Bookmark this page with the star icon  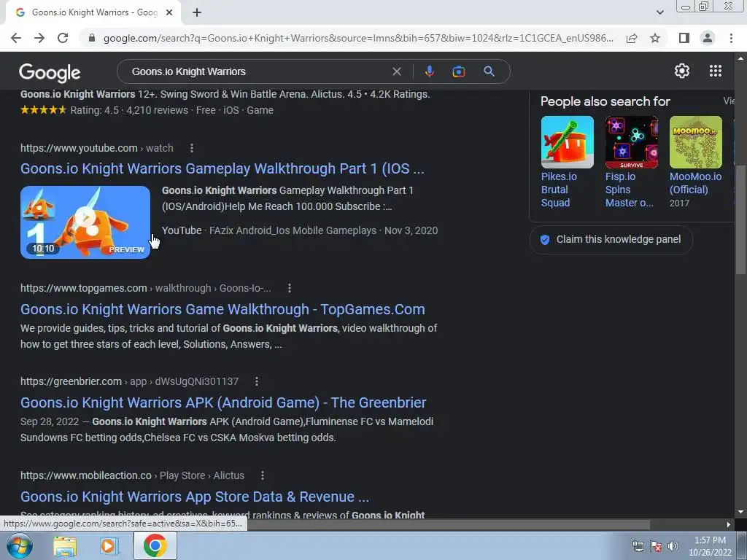655,38
